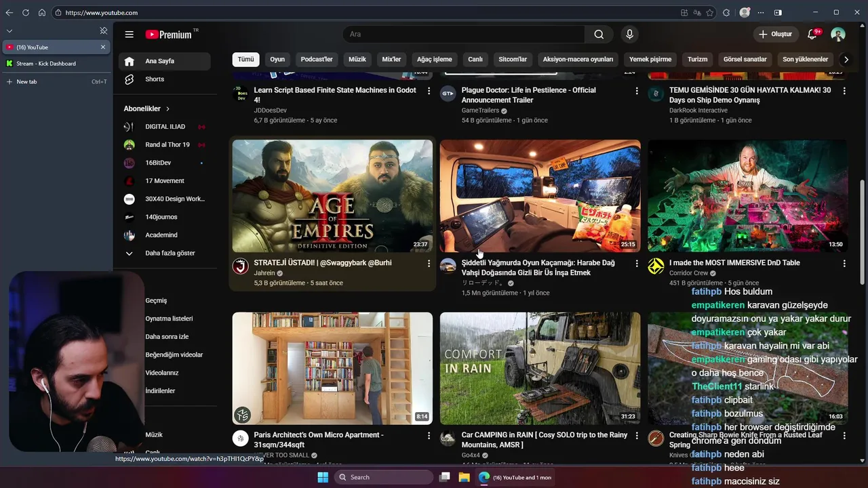Select the Turizm filter chip
Image resolution: width=868 pixels, height=488 pixels.
[x=697, y=60]
